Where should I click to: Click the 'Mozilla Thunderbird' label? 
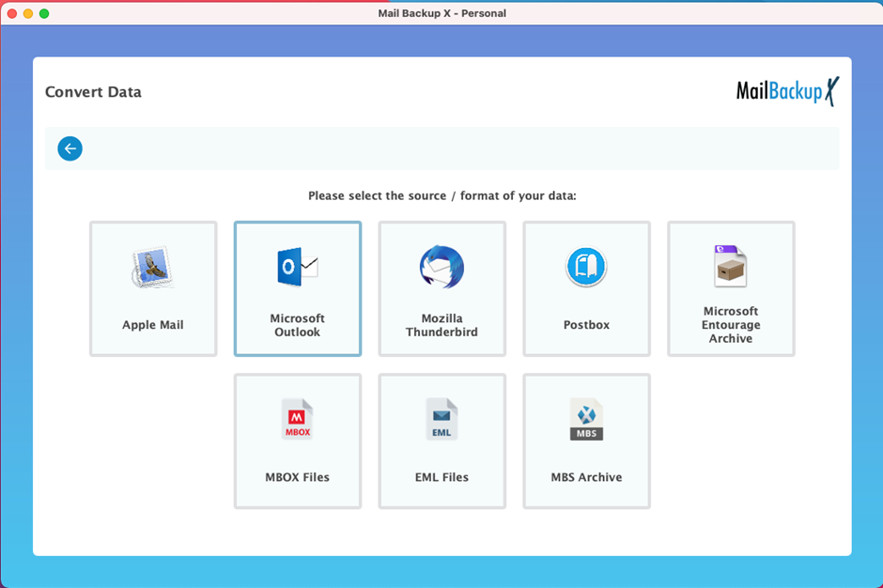tap(442, 325)
